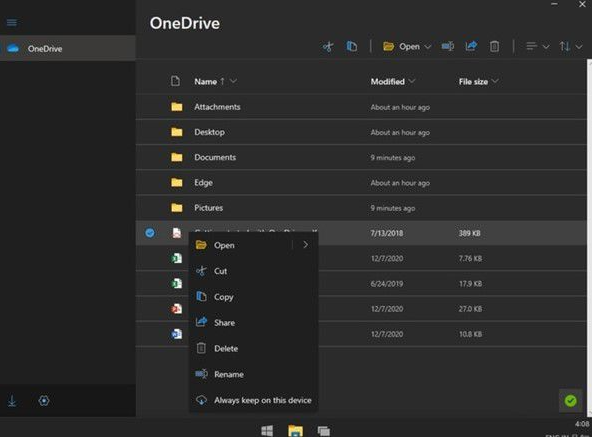
Task: Click the Excel file icon dated 12/7/2020
Action: [177, 258]
